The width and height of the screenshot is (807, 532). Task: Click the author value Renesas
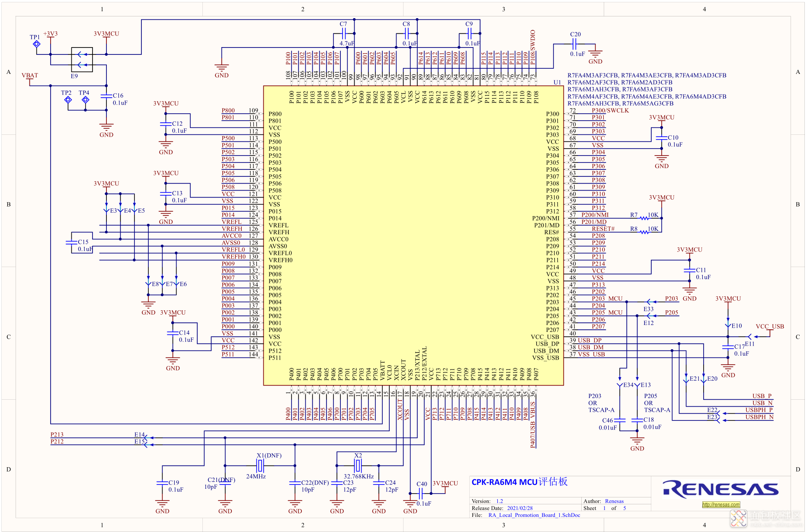614,501
